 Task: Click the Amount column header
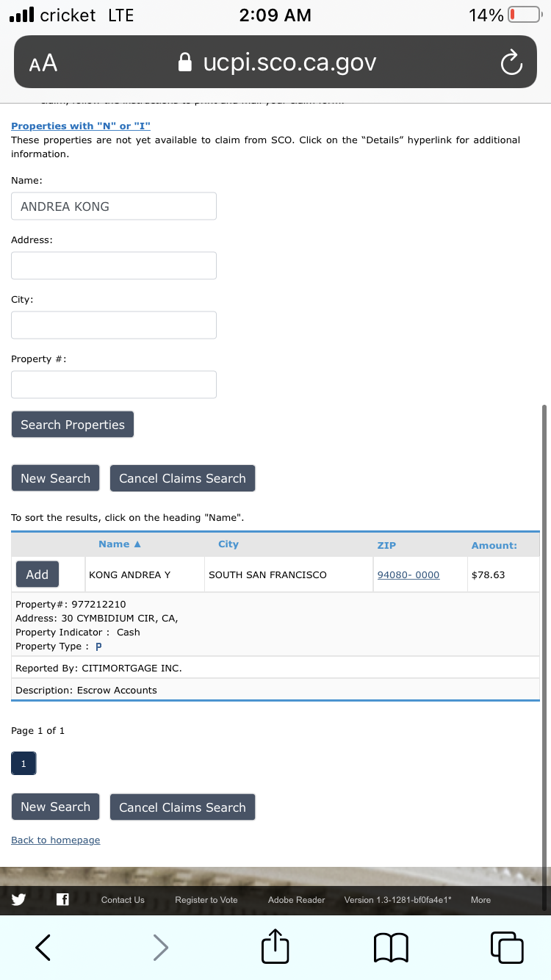click(494, 545)
